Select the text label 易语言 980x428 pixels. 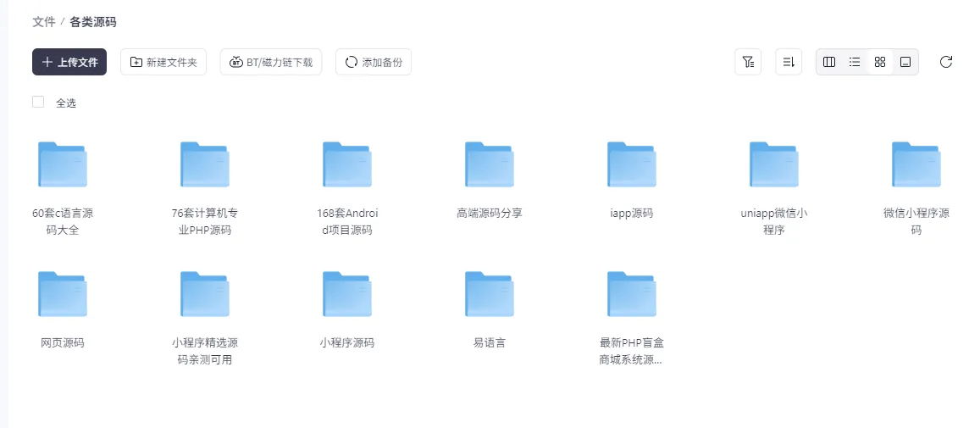tap(490, 342)
